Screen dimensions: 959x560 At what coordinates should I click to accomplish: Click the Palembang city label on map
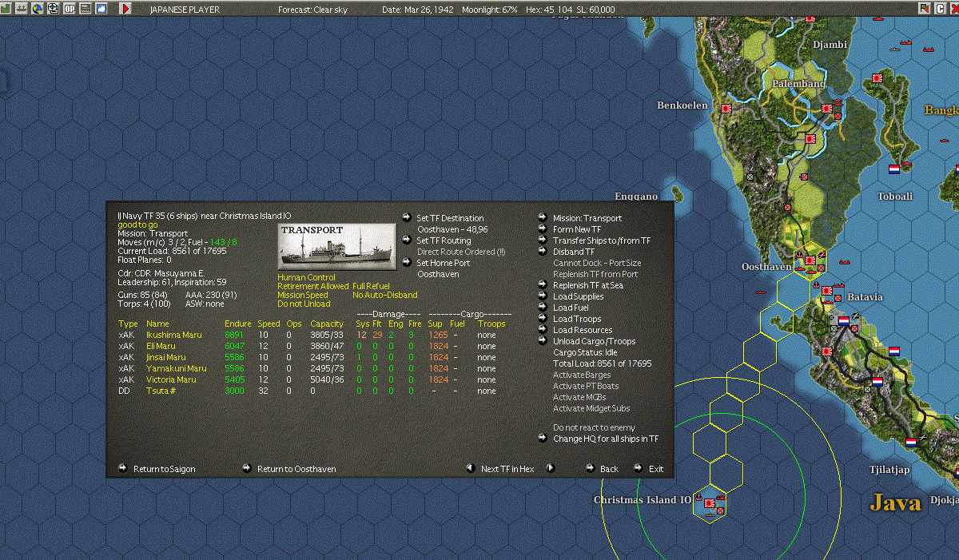[x=798, y=84]
